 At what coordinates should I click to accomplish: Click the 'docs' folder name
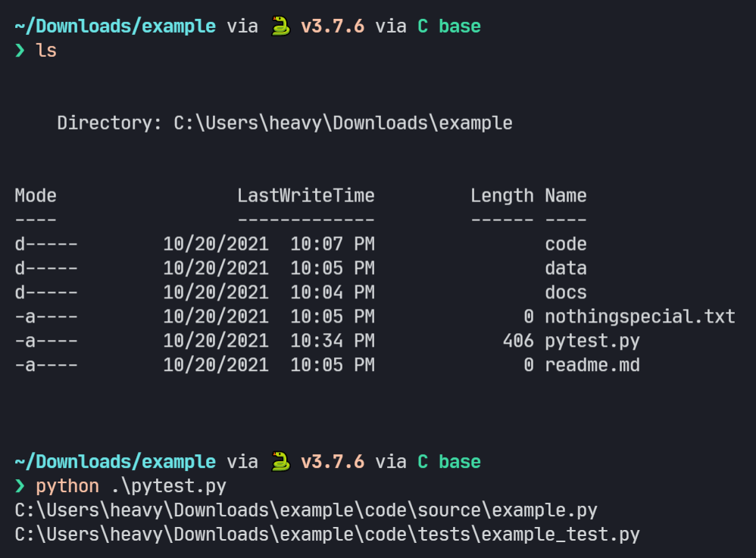click(x=566, y=292)
